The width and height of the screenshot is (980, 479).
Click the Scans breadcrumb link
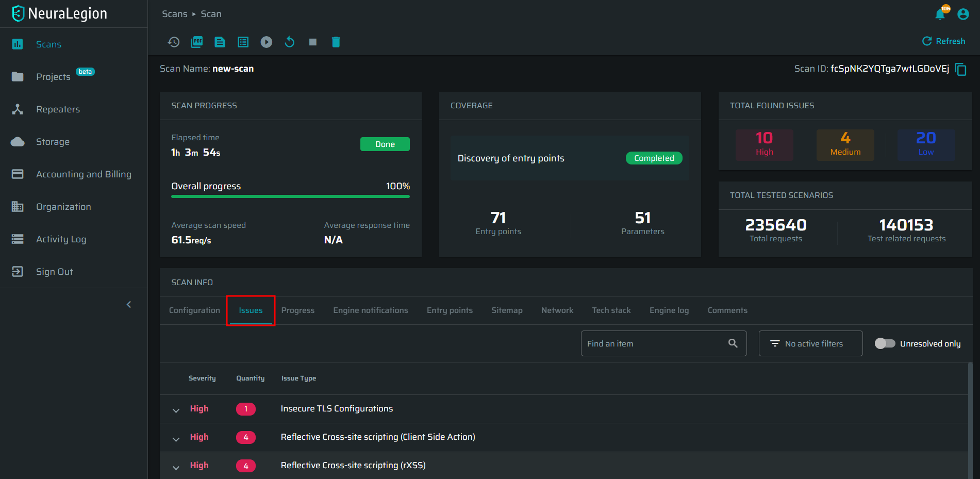[175, 14]
